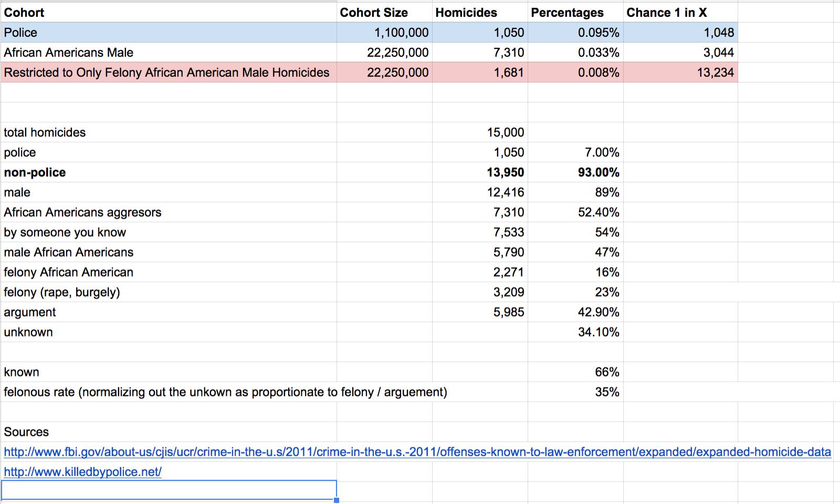
Task: Select the "Chance 1 in X" header cell
Action: click(x=666, y=13)
